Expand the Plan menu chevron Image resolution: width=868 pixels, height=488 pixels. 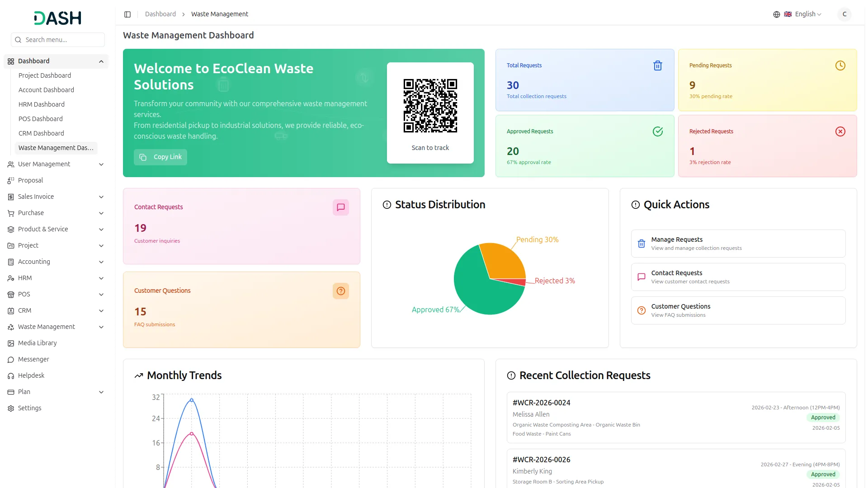point(101,392)
